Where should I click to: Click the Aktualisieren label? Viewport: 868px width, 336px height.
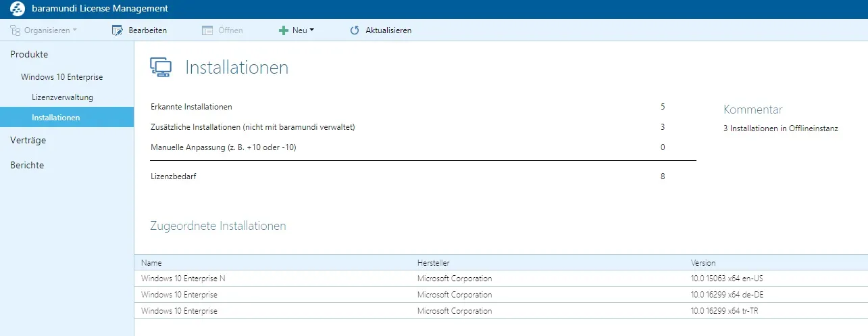coord(388,30)
